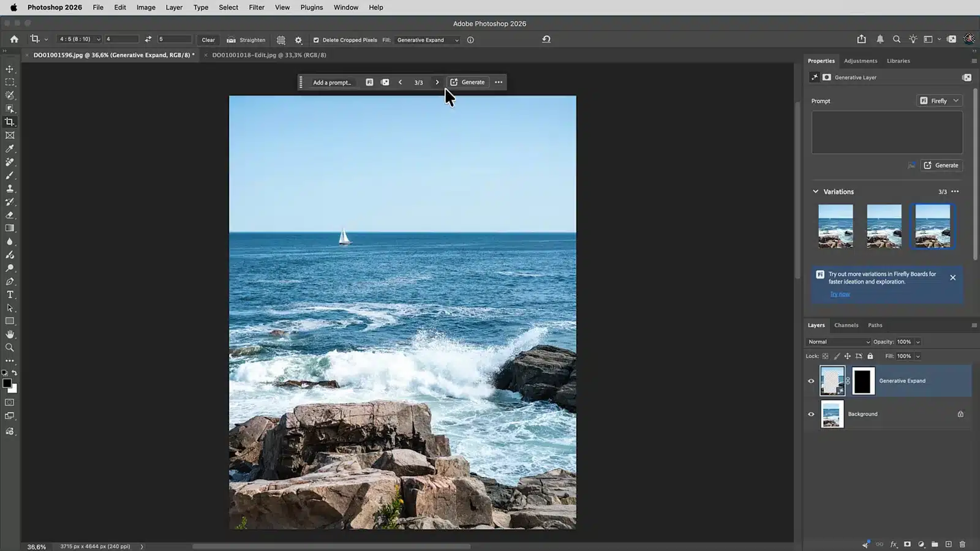This screenshot has width=980, height=551.
Task: Switch to the Channels tab
Action: tap(846, 325)
